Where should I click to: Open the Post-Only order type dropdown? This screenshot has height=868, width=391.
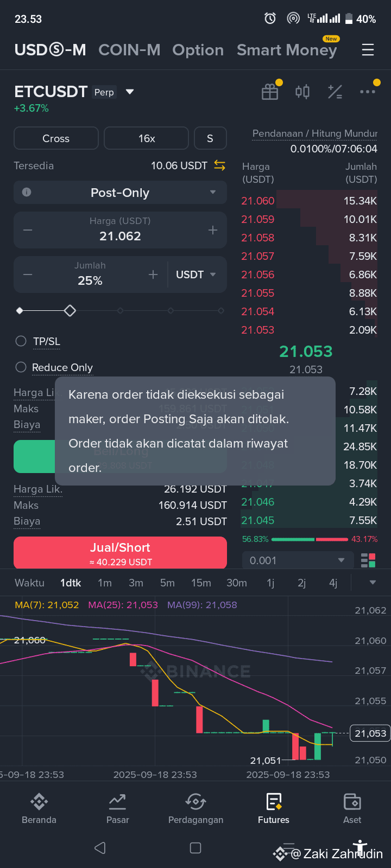pos(120,193)
